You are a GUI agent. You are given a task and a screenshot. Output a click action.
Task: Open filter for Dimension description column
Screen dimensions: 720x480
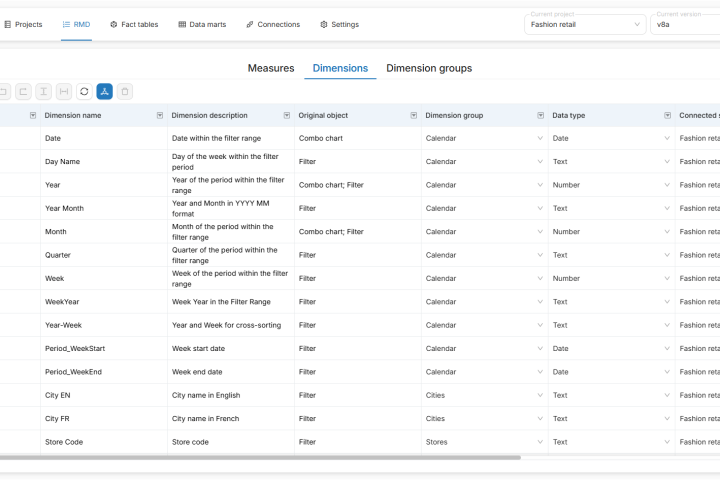click(286, 116)
